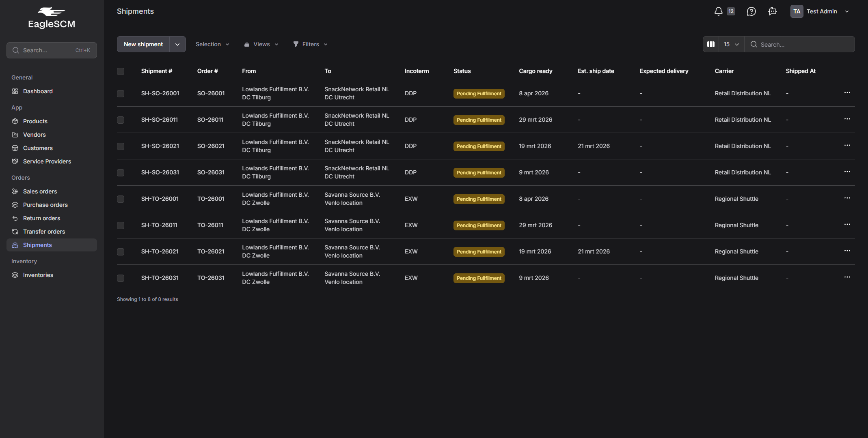Open the Selection dropdown
The width and height of the screenshot is (868, 438).
212,44
